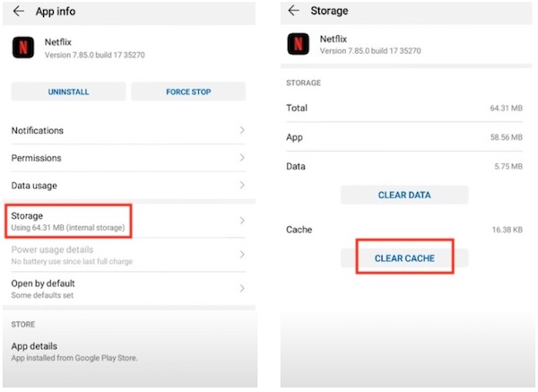538x392 pixels.
Task: Tap the STORE section heading
Action: 23,325
